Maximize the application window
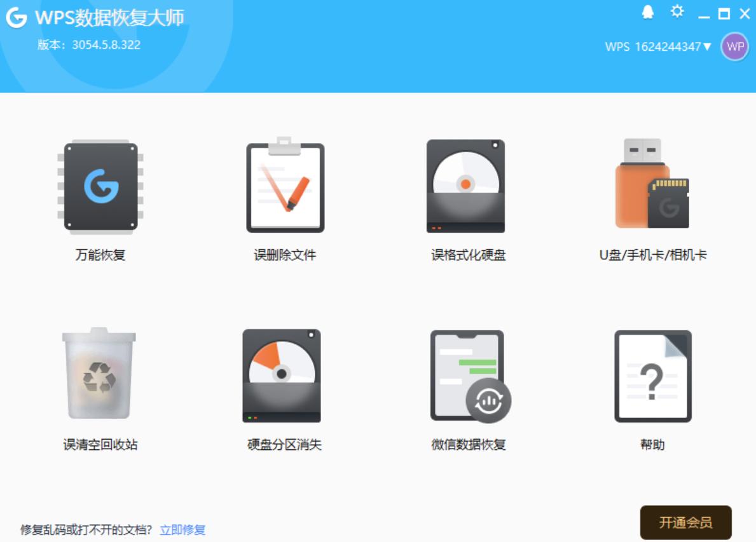The image size is (756, 542). (724, 13)
